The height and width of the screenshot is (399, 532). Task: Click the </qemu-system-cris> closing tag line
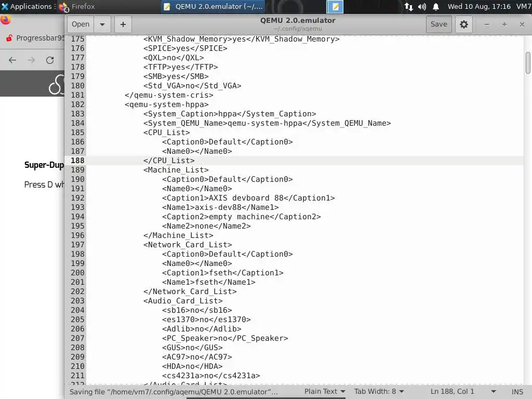169,96
